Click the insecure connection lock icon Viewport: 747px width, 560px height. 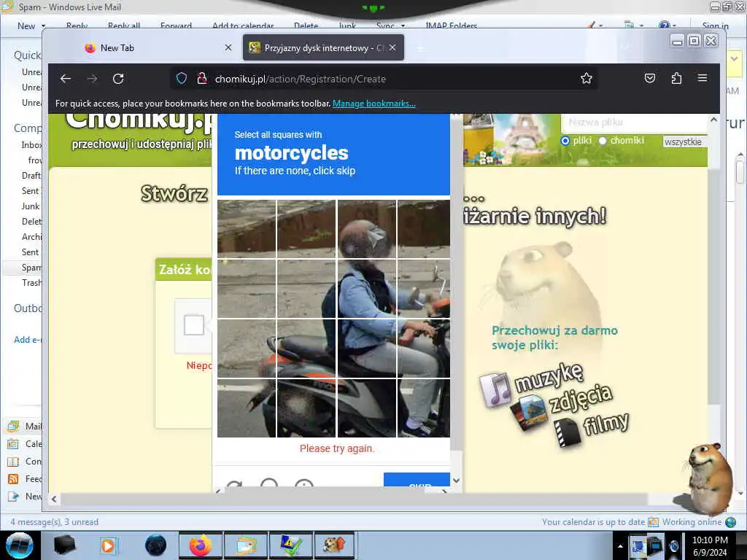coord(202,79)
